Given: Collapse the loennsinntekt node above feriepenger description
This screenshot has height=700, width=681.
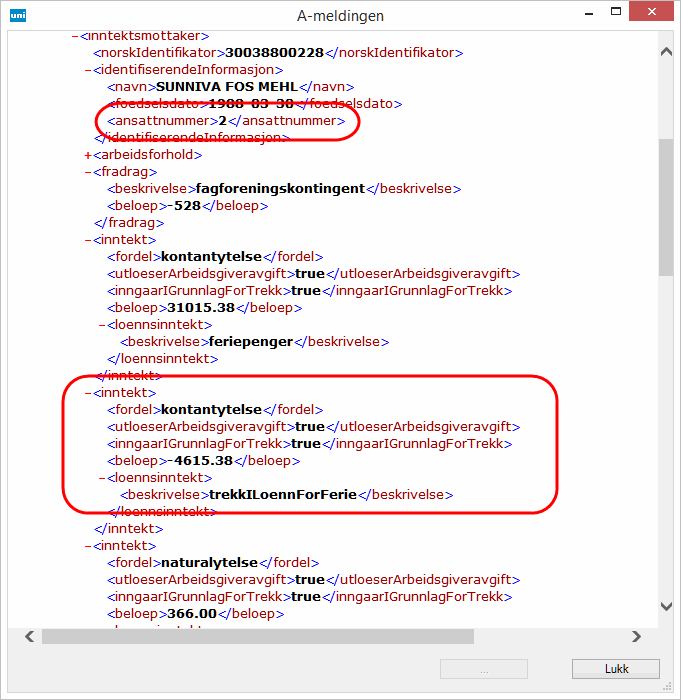Looking at the screenshot, I should coord(101,325).
